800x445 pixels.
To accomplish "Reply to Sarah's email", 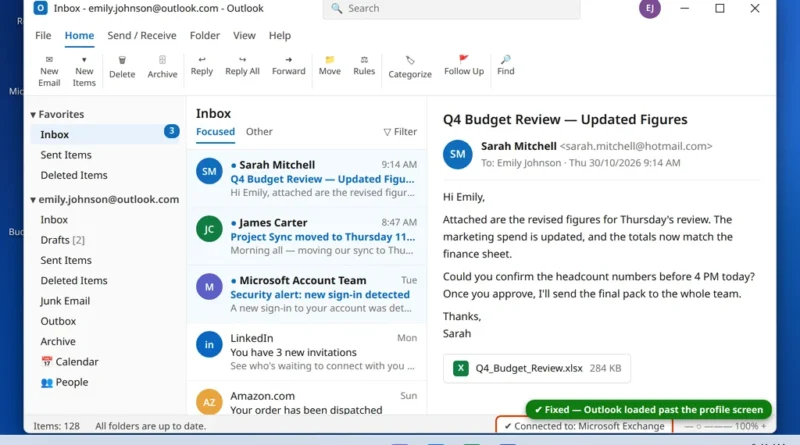I will pyautogui.click(x=202, y=66).
